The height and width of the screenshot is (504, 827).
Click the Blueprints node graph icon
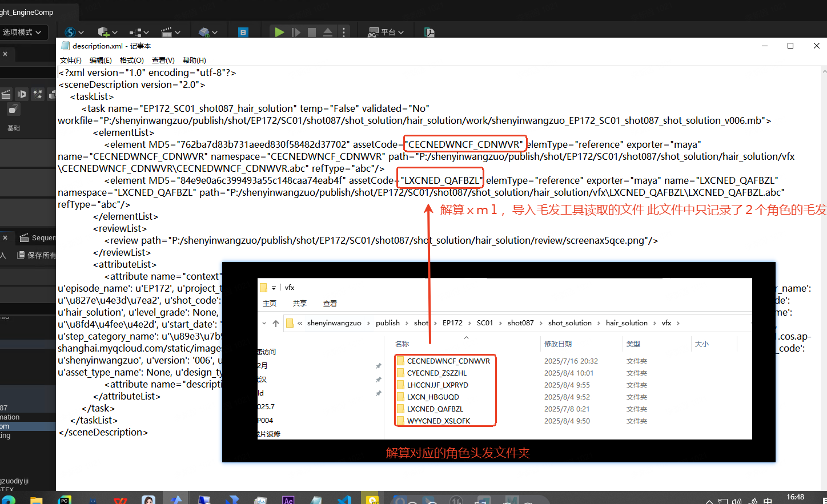138,33
